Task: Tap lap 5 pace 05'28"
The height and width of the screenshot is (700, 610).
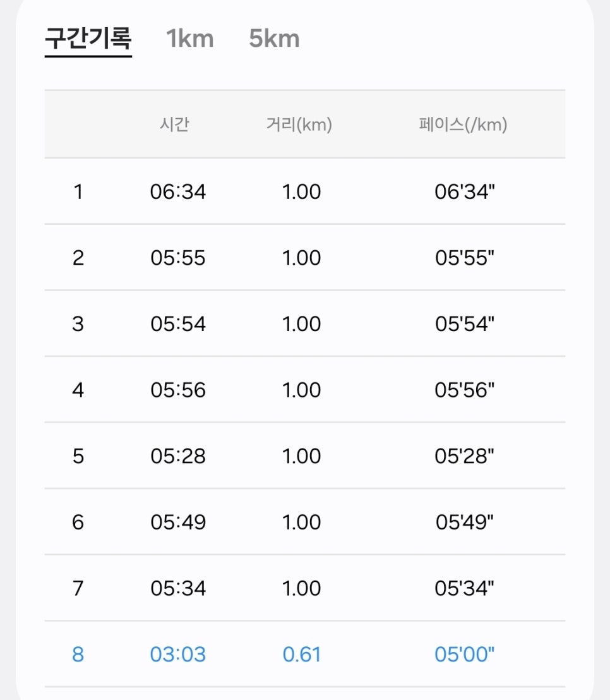Action: coord(465,456)
